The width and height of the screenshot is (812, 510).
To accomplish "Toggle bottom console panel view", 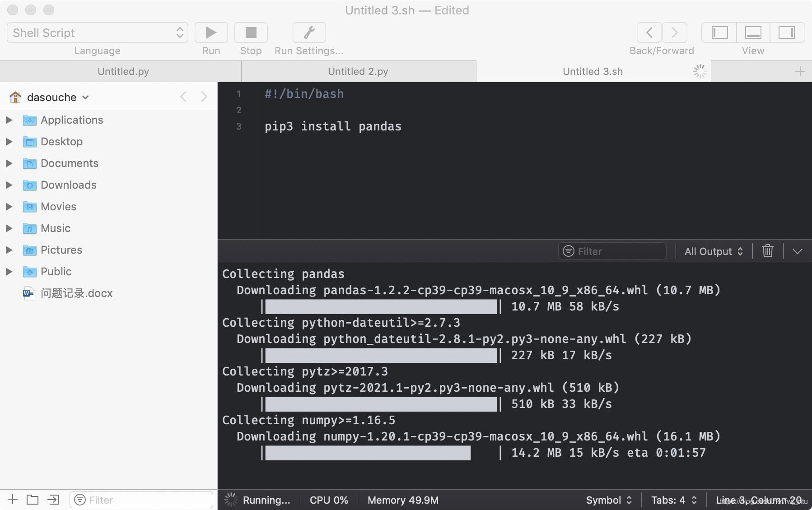I will [753, 32].
